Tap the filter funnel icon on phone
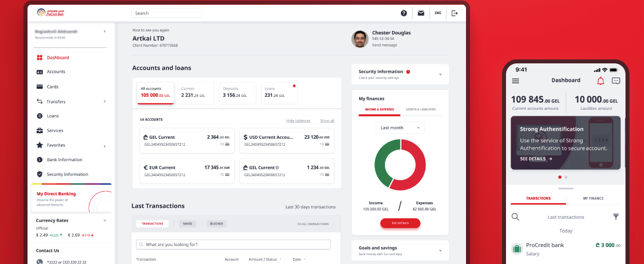The image size is (644, 264). coord(616,217)
